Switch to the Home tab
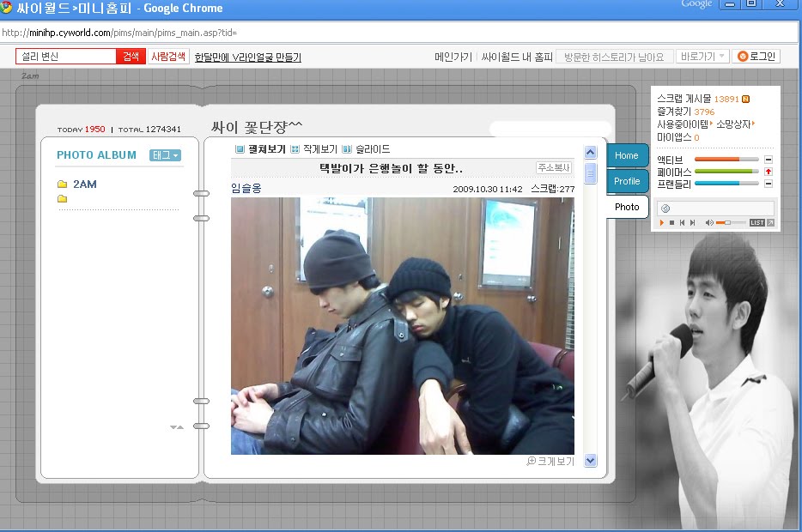 tap(627, 156)
